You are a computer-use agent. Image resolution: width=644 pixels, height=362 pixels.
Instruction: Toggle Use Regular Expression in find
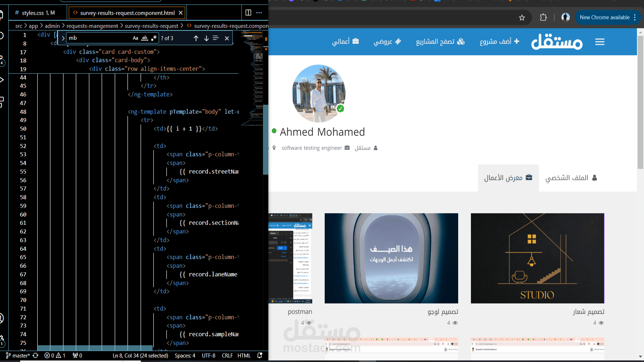[154, 38]
